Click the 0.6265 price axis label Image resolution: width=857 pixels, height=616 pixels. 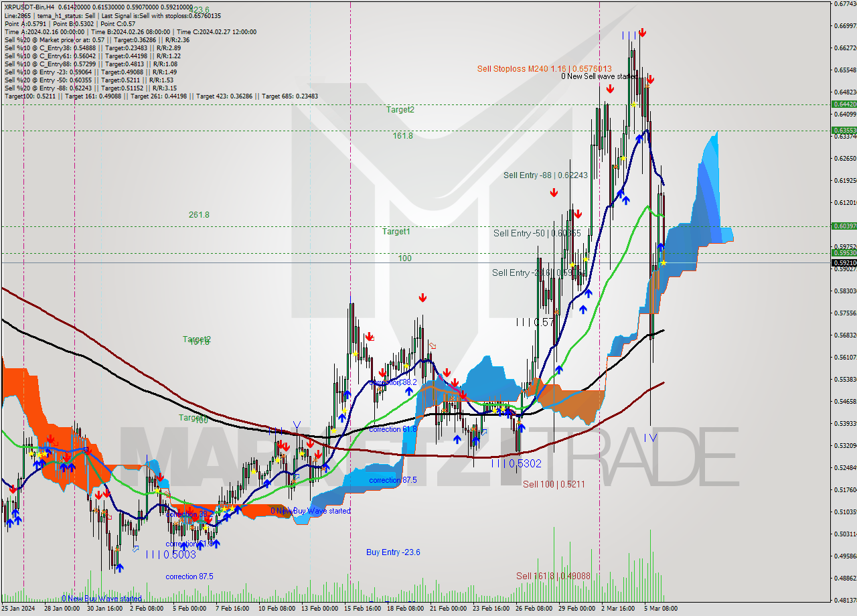point(845,158)
